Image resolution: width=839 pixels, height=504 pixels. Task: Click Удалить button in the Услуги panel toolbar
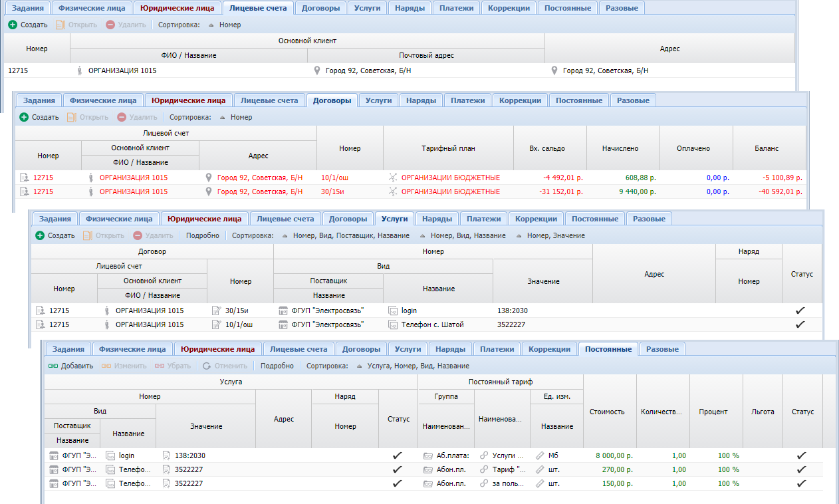(x=154, y=235)
